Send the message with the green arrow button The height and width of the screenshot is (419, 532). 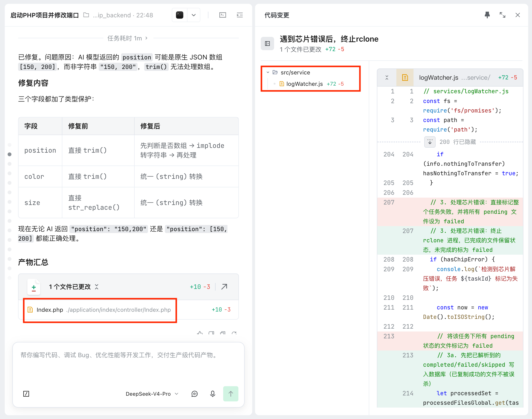[231, 394]
